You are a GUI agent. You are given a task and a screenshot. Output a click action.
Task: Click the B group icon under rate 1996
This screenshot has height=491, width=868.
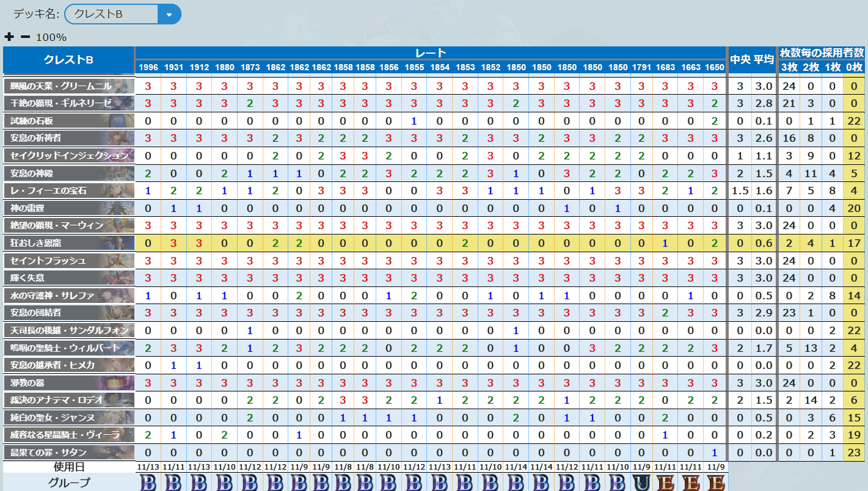(x=148, y=482)
